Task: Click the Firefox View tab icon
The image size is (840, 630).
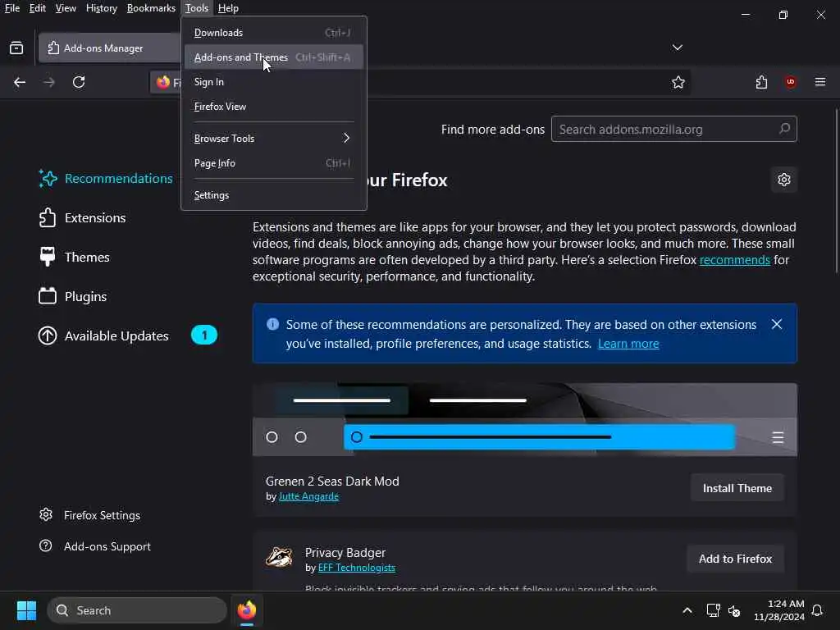Action: pyautogui.click(x=16, y=48)
